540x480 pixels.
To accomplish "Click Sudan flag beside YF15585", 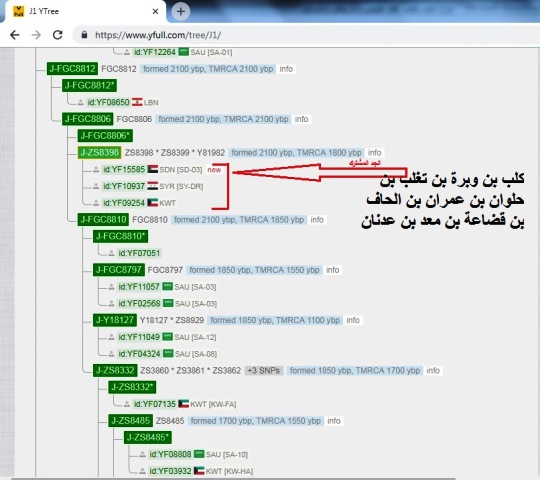I will pyautogui.click(x=153, y=169).
